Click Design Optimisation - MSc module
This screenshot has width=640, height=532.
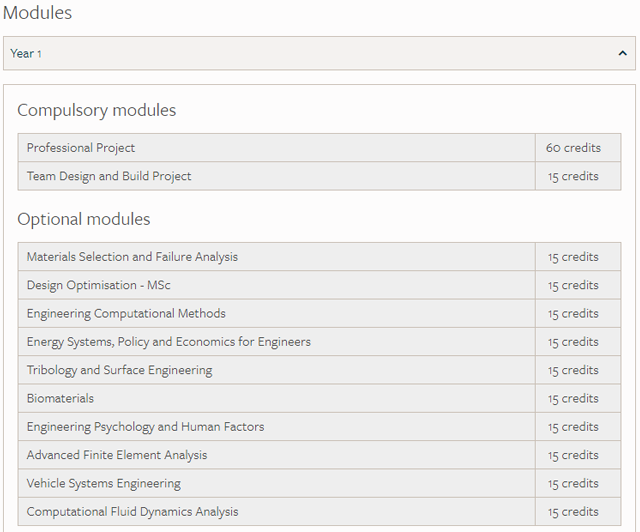(x=98, y=285)
